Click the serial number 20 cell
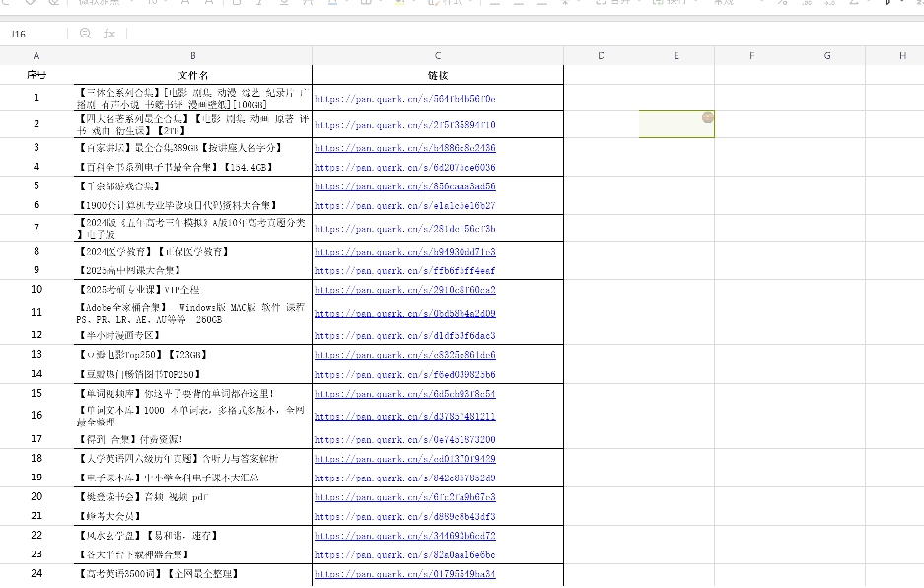Image resolution: width=924 pixels, height=588 pixels. [x=36, y=496]
